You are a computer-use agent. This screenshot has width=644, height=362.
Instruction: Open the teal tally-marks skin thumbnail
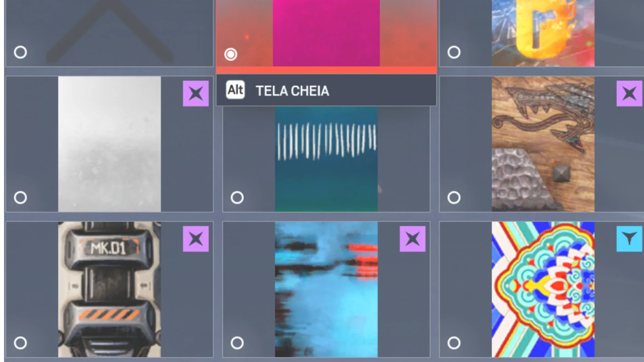pos(326,159)
